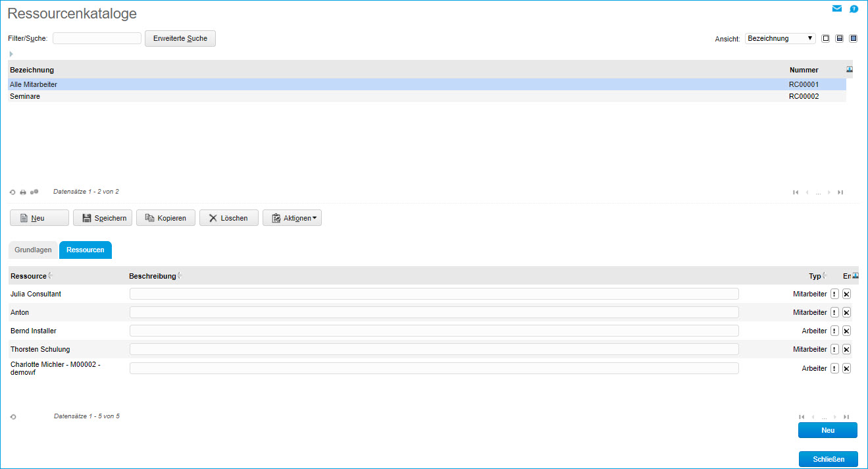868x469 pixels.
Task: Click Charlotte Michler - M00002 - demowf entry
Action: click(55, 368)
